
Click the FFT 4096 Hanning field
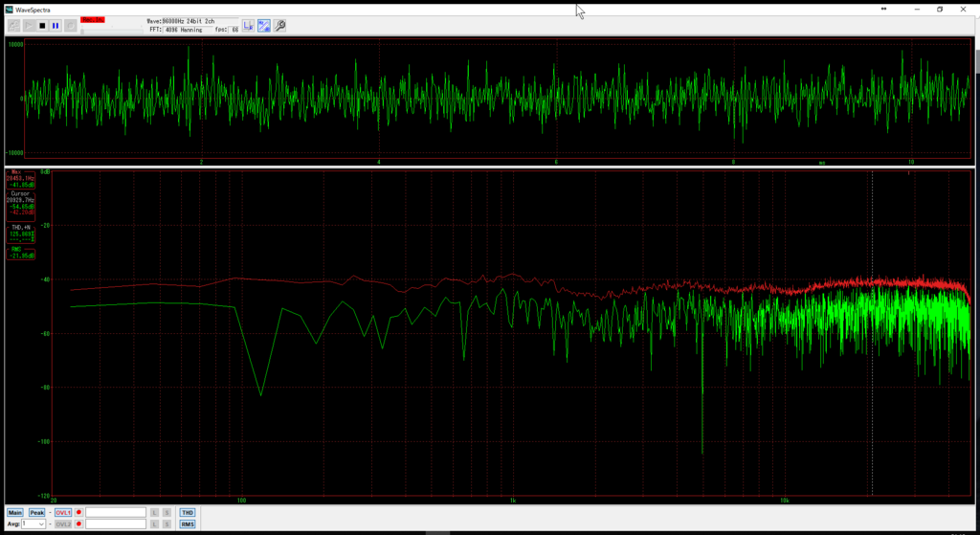click(187, 30)
